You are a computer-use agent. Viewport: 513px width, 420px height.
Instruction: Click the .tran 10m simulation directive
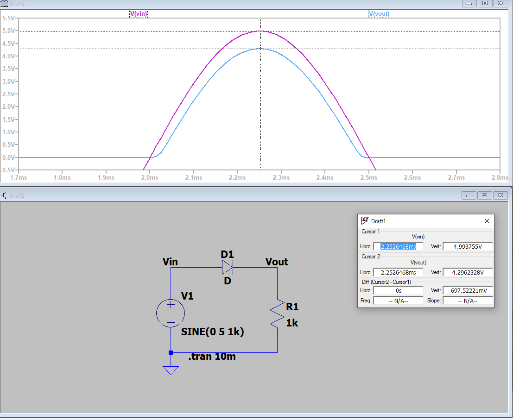(x=212, y=357)
